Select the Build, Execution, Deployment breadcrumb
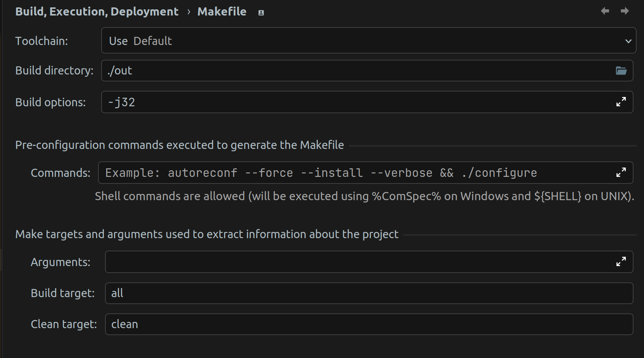Image resolution: width=644 pixels, height=358 pixels. (96, 11)
